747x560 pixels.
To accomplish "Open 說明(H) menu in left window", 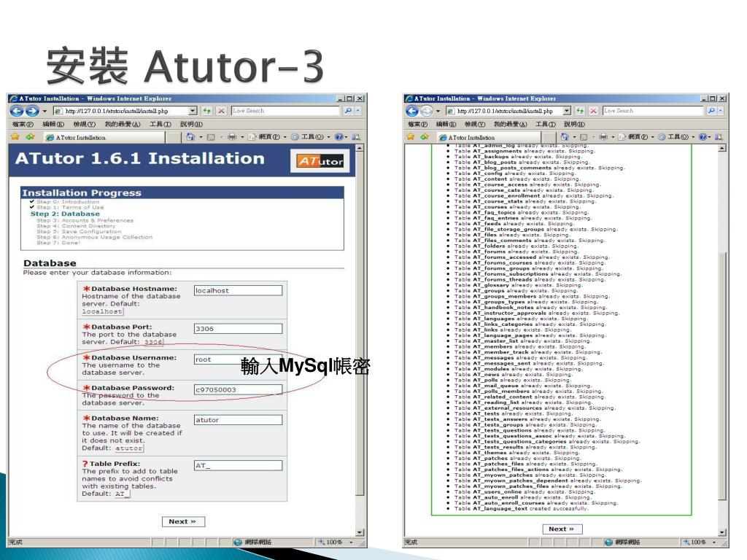I will pos(192,124).
